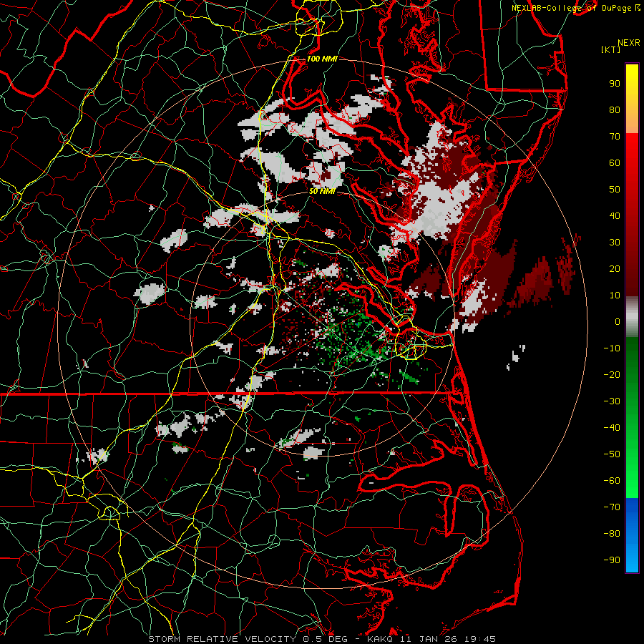Select the "10" value on the velocity scale

coord(615,296)
